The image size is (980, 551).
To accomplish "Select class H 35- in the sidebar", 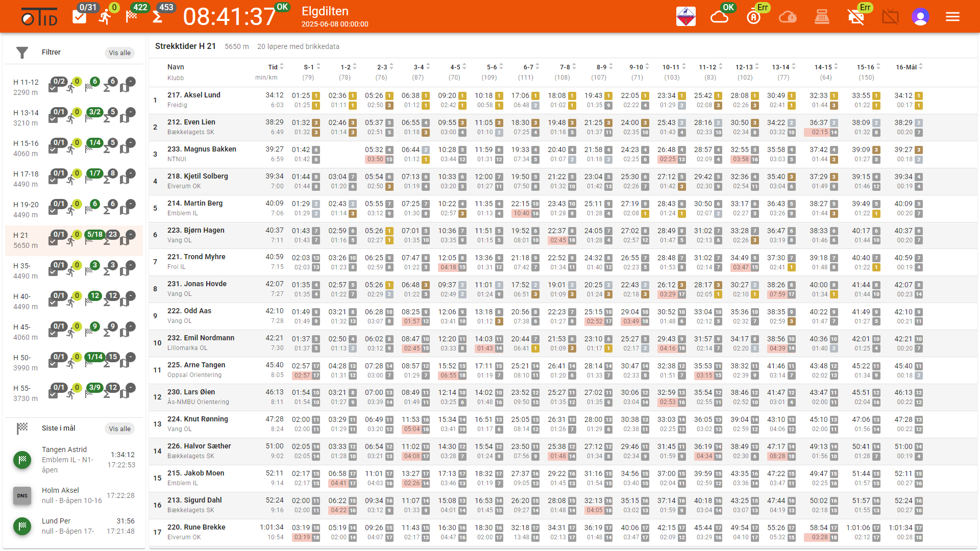I will pos(74,271).
